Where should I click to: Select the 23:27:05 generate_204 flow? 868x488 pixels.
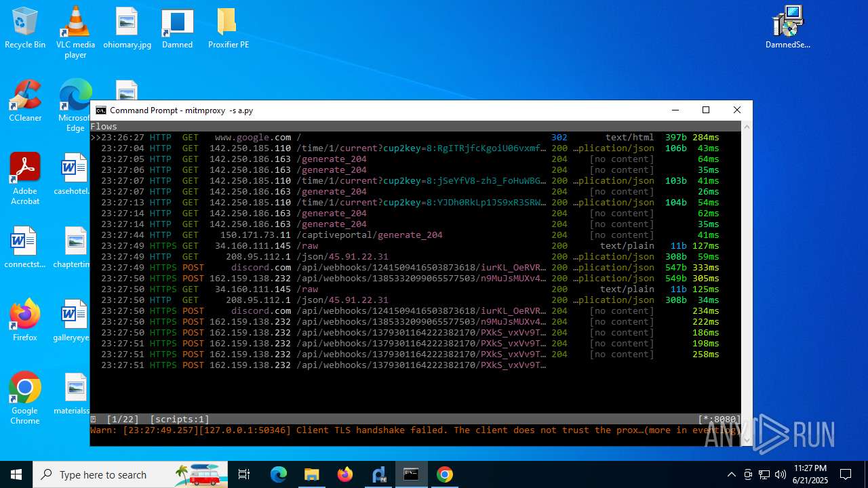[x=415, y=159]
